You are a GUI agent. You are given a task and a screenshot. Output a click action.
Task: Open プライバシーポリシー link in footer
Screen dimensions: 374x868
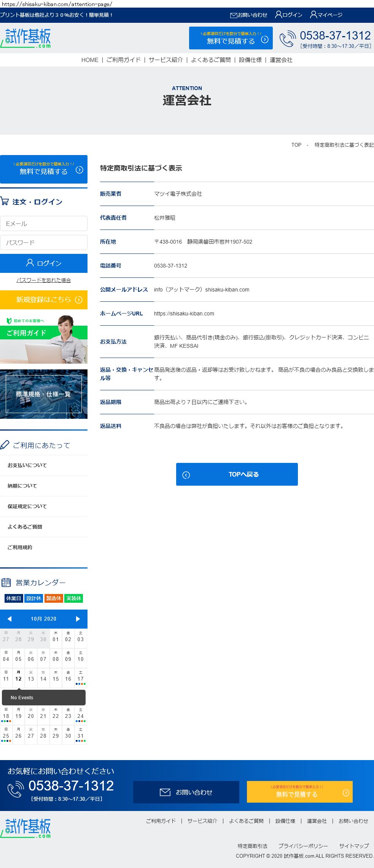[x=303, y=846]
